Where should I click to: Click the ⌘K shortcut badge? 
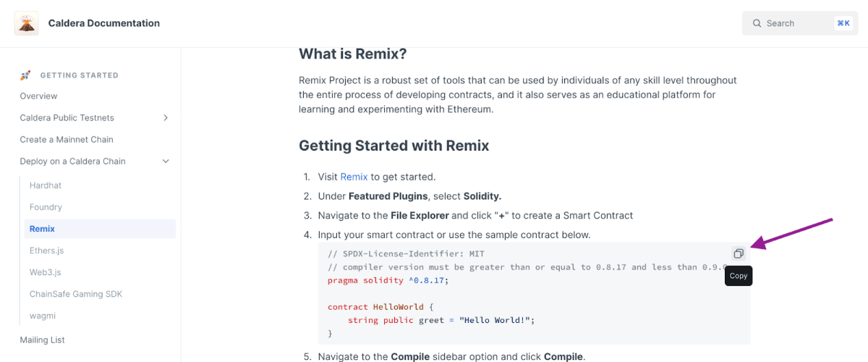(x=843, y=23)
